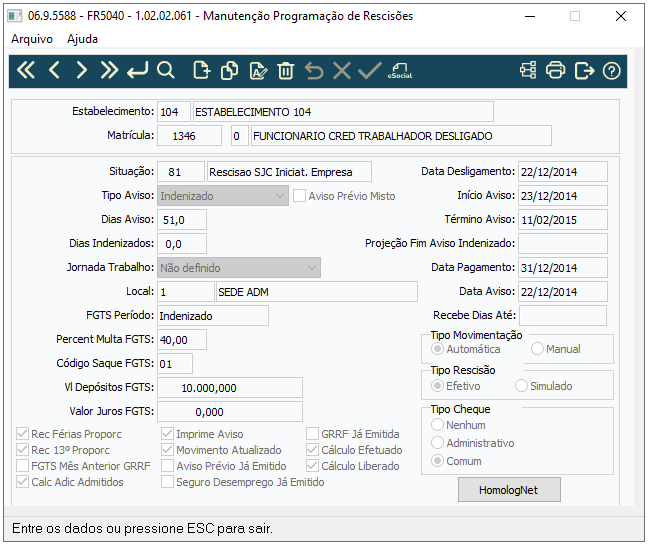Click the Dias Aviso field
Viewport: 649px width, 544px height.
182,220
